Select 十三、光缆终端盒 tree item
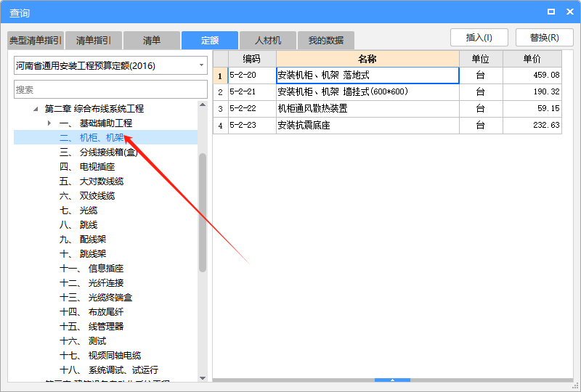The height and width of the screenshot is (392, 581). pos(96,297)
